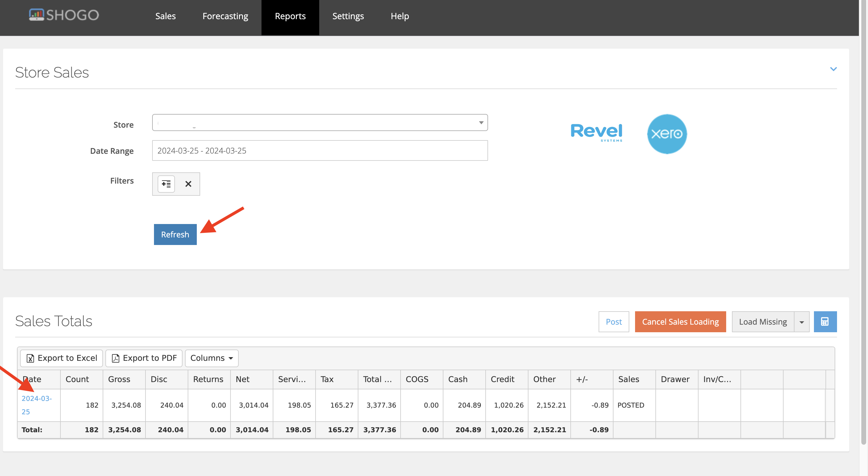
Task: Sort by the Gross column header
Action: point(124,380)
